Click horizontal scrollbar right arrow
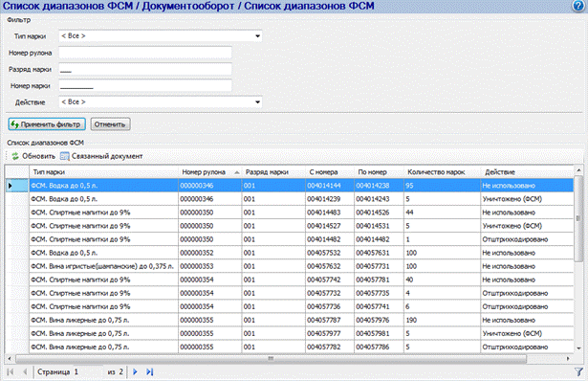This screenshot has width=588, height=381. point(569,358)
